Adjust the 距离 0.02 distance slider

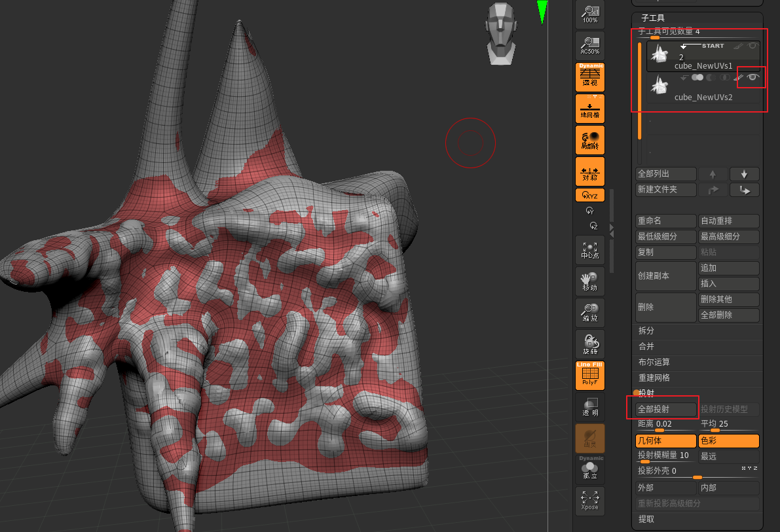666,425
